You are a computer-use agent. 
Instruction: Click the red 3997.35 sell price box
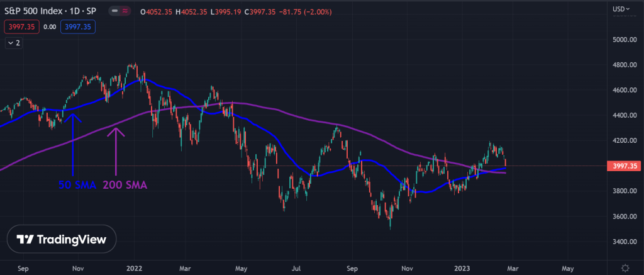[22, 27]
